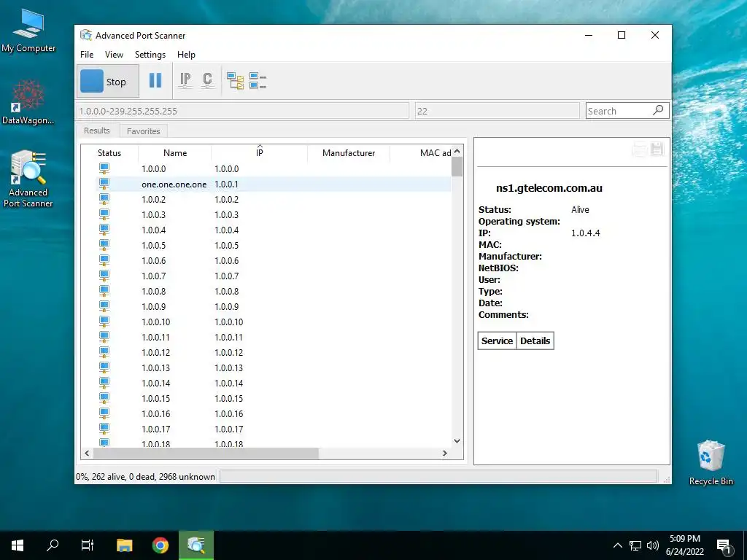Open the DataWagon desktop shortcut

tap(28, 102)
